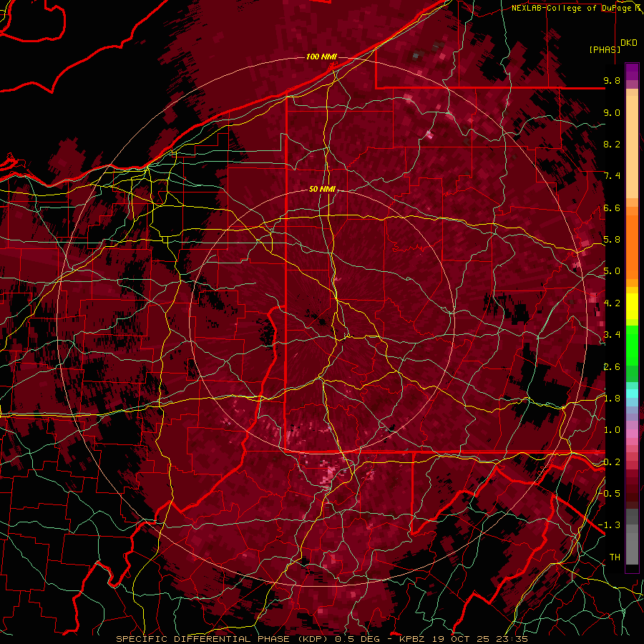Screen dimensions: 644x644
Task: Click the 2.6 scale value
Action: [612, 366]
